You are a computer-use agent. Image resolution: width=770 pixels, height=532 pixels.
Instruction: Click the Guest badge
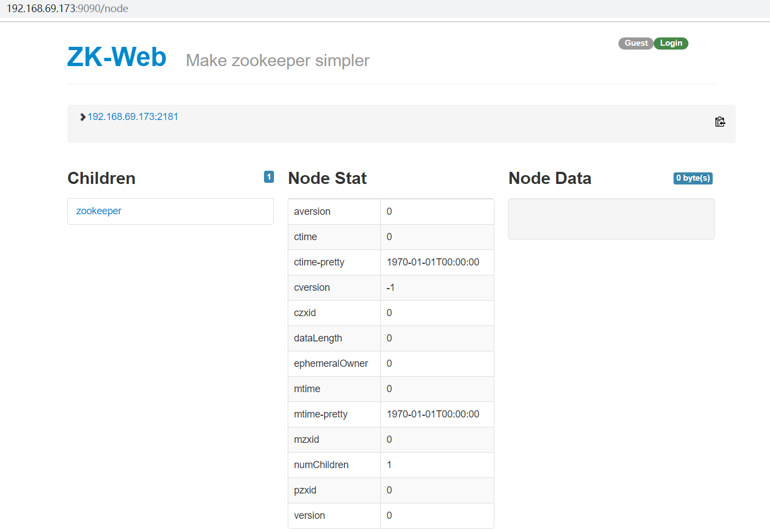pyautogui.click(x=636, y=44)
